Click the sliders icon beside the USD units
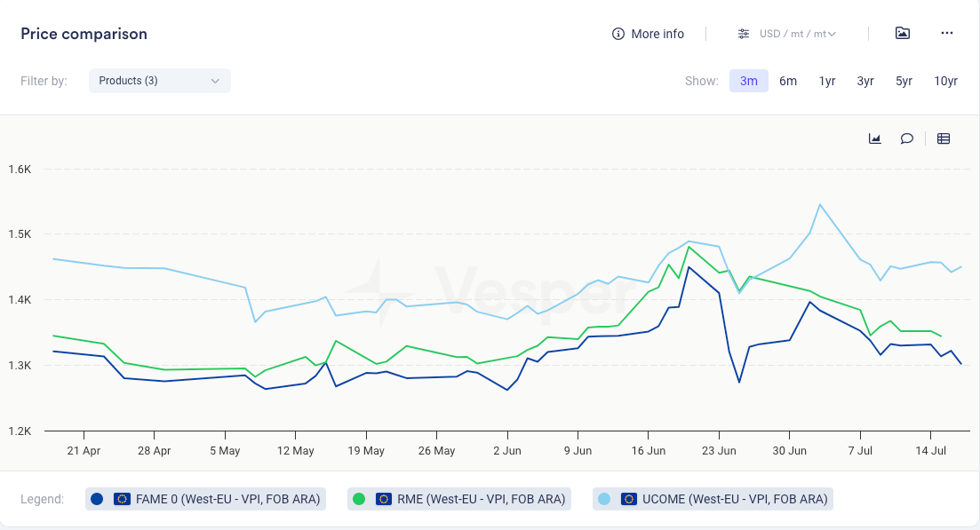This screenshot has height=530, width=980. (743, 34)
